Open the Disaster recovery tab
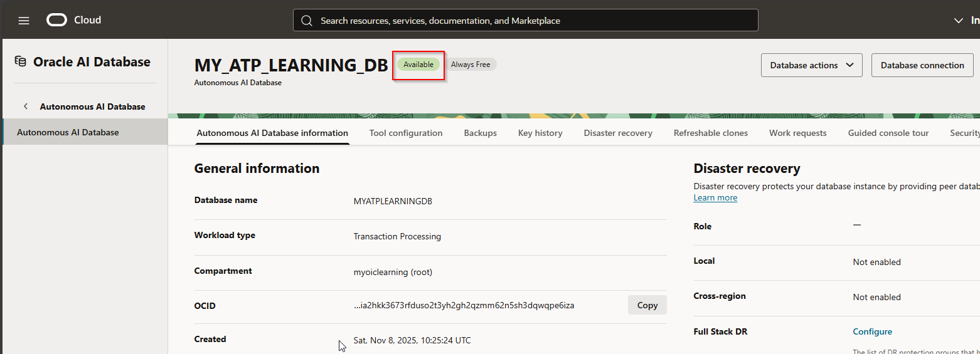The height and width of the screenshot is (354, 980). [617, 133]
